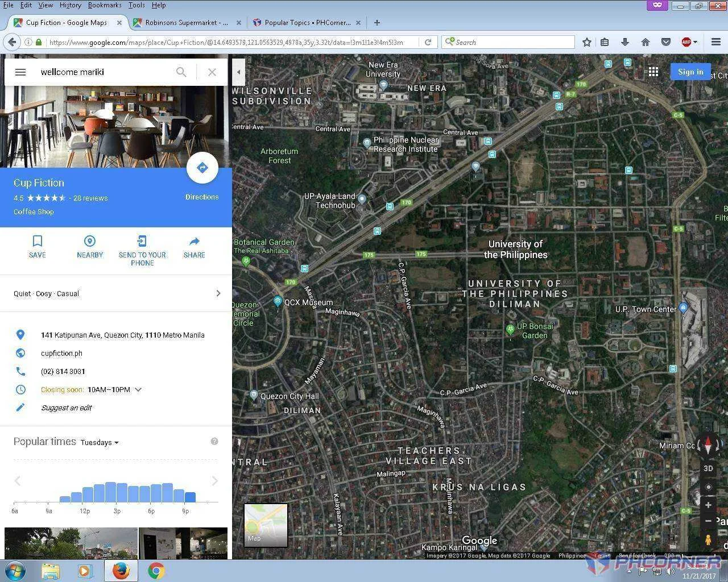The height and width of the screenshot is (582, 728).
Task: Click U.P. Town Center marker
Action: (x=684, y=308)
